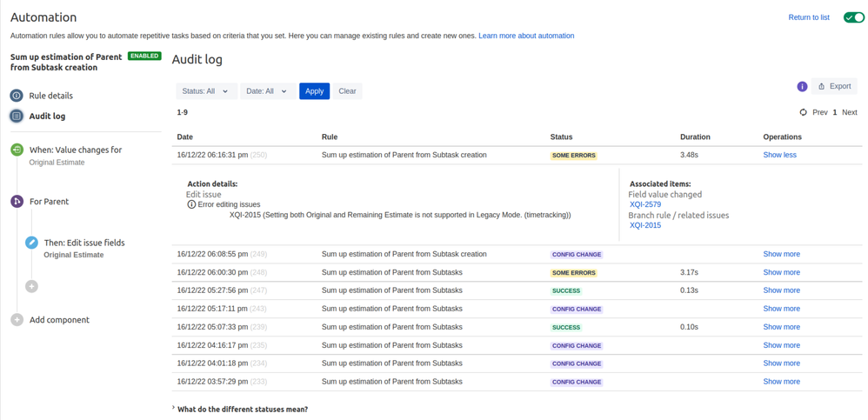Open the Date: All filter dropdown
868x420 pixels.
pos(266,91)
